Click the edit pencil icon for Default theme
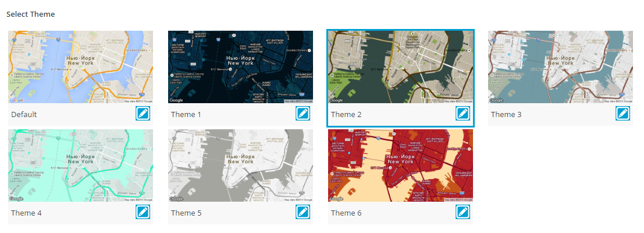The image size is (644, 233). (143, 114)
